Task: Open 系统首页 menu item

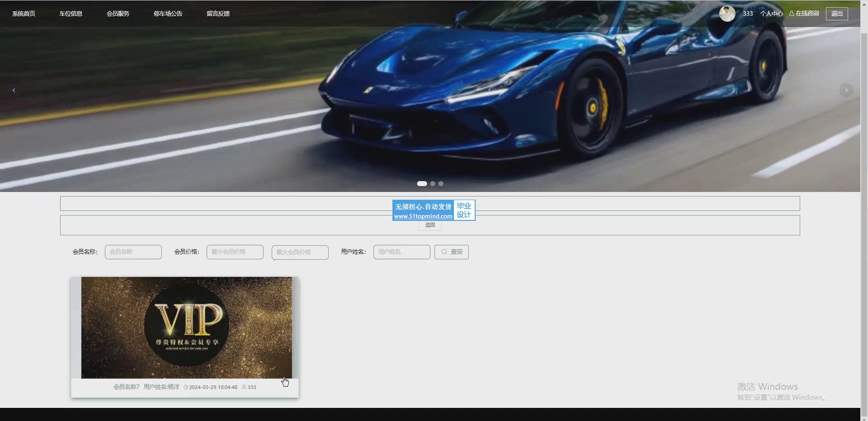Action: [24, 14]
